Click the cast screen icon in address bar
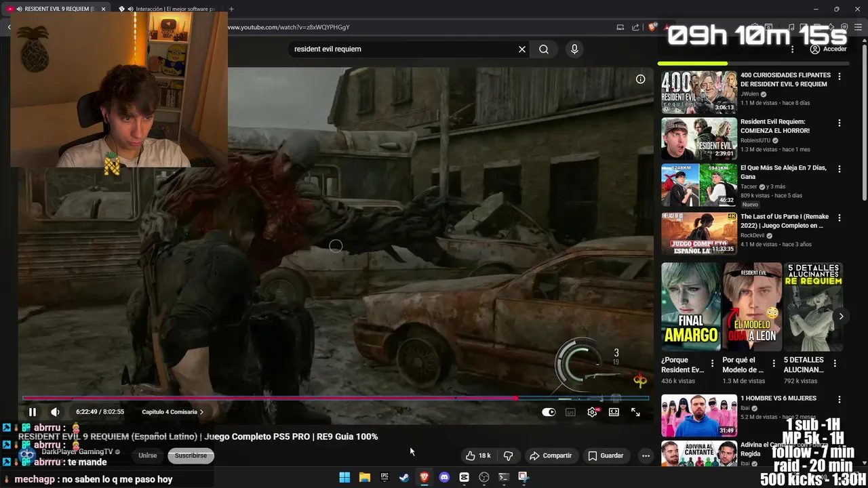This screenshot has height=488, width=868. tap(620, 27)
